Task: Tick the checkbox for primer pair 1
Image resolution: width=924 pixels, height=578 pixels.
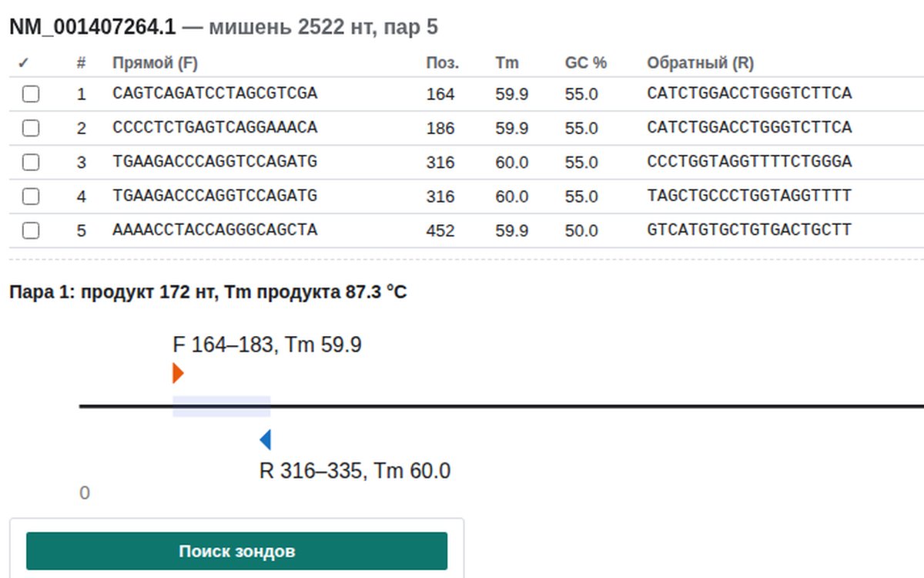Action: (31, 94)
